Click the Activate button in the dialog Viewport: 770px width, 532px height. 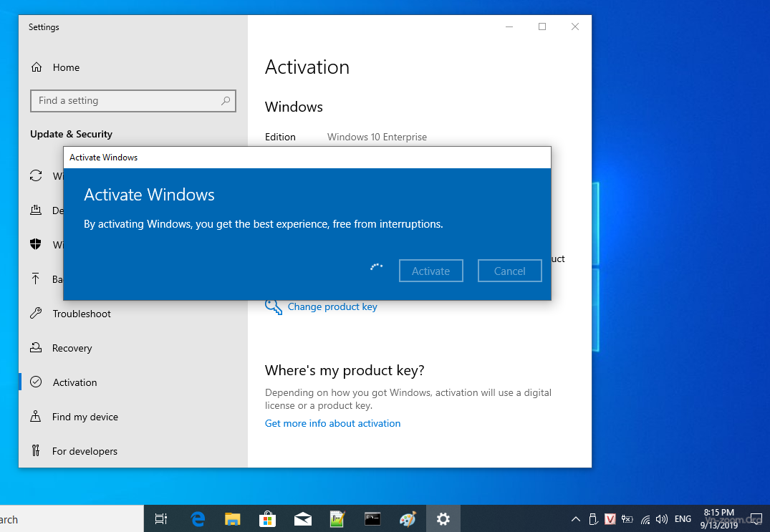[430, 271]
